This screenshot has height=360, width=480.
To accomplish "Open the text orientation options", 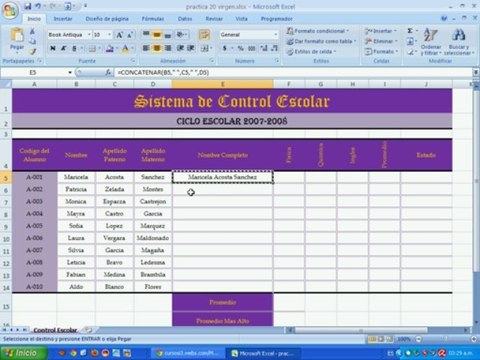I will pyautogui.click(x=181, y=34).
